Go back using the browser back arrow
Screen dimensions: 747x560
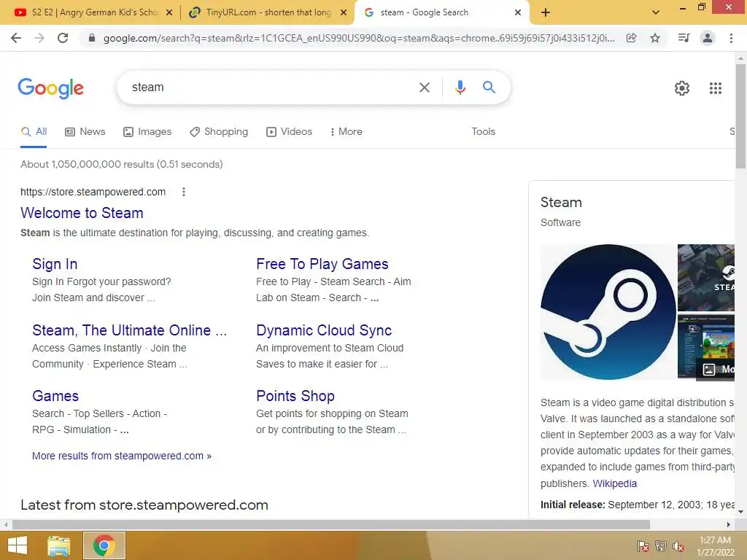[16, 38]
